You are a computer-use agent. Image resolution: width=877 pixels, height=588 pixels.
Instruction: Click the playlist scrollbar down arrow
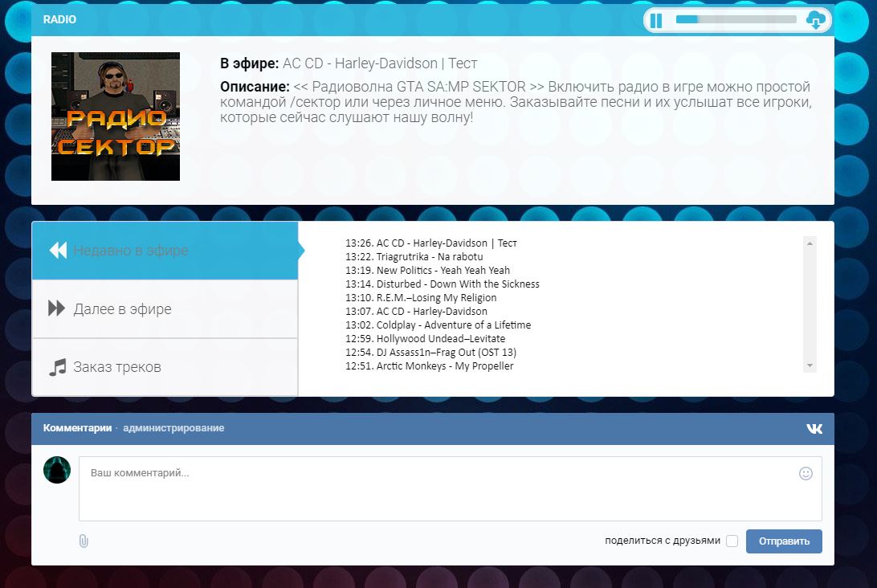810,365
